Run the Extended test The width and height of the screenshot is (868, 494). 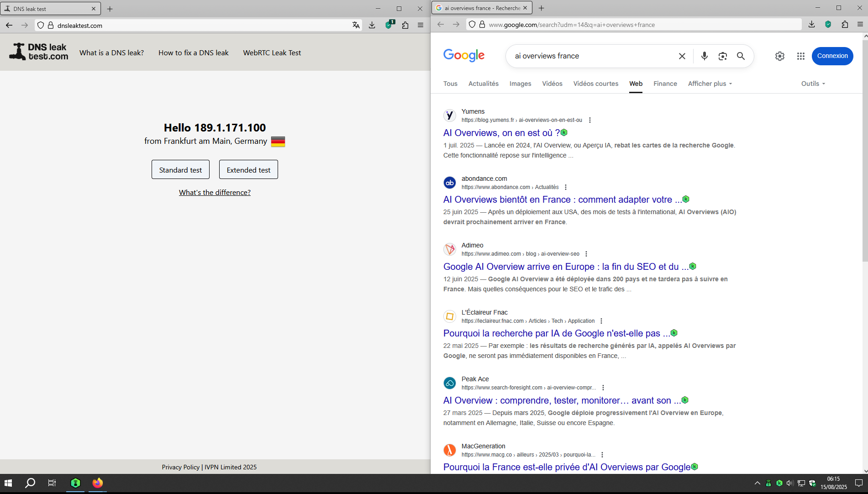pos(248,169)
